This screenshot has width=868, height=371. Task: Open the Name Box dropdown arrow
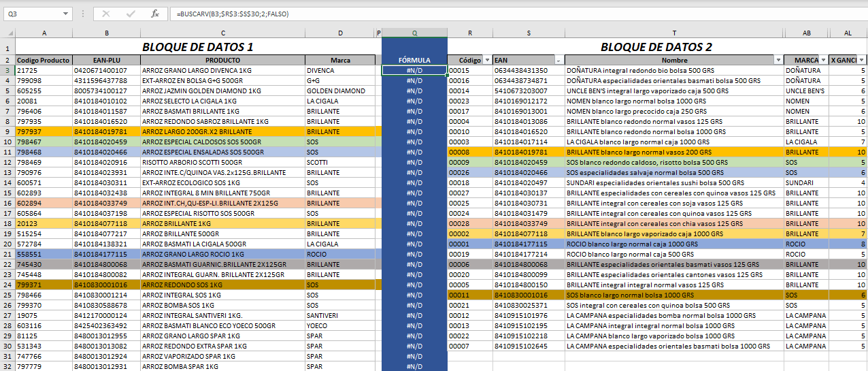click(65, 14)
